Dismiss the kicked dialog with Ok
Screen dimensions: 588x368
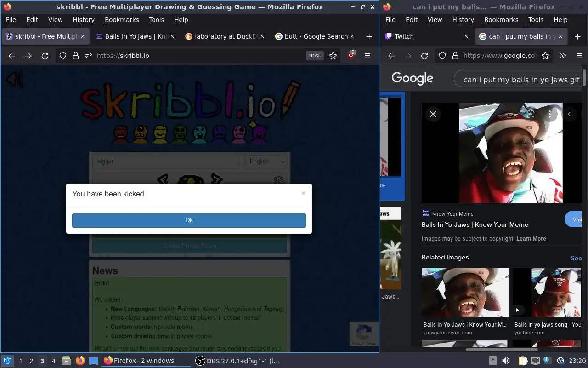tap(189, 220)
